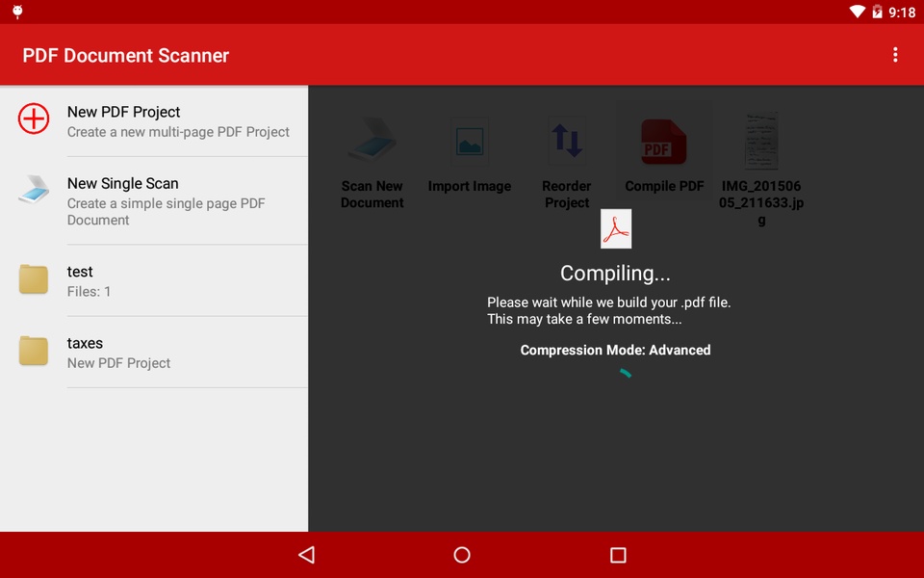Tap the Reorder Project arrows icon
The image size is (924, 578).
tap(567, 141)
